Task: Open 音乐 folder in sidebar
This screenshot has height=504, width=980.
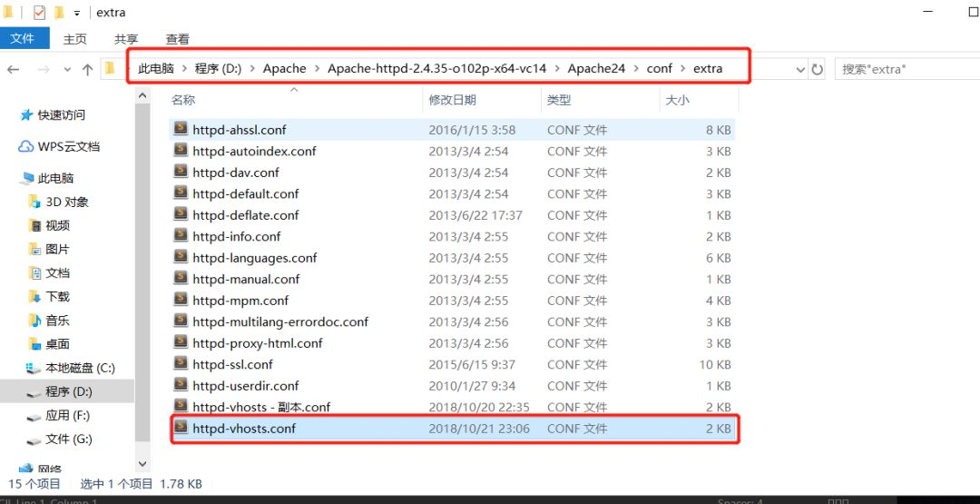Action: (57, 321)
